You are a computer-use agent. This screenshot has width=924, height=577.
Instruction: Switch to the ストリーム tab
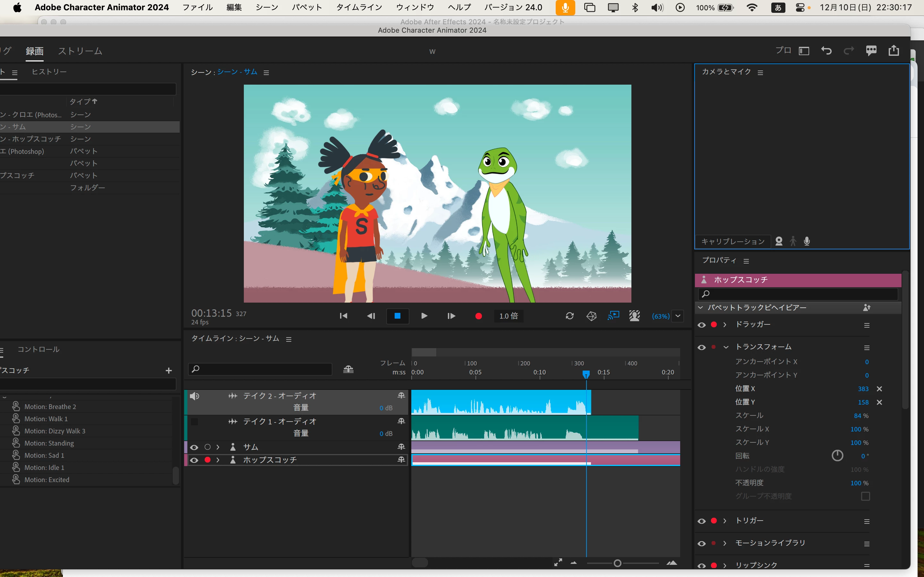tap(80, 51)
